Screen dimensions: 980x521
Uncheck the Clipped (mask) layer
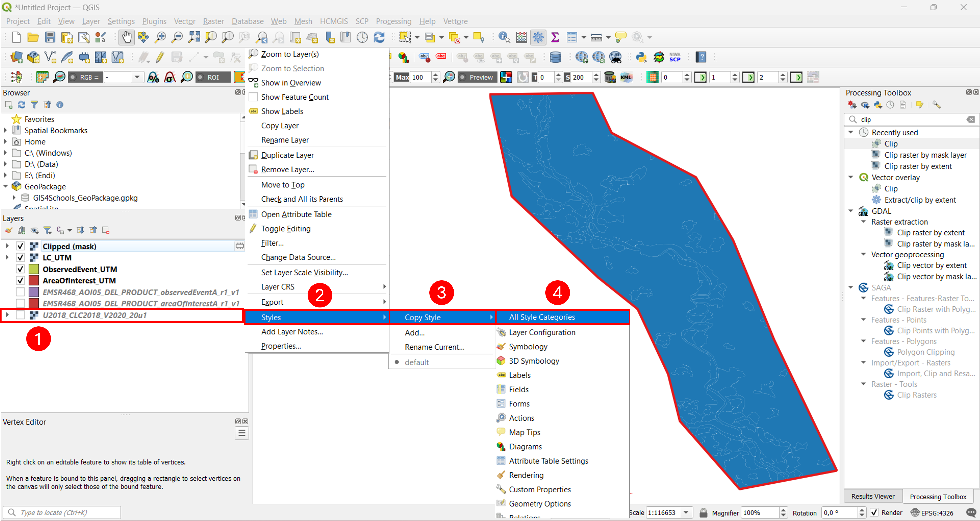pos(20,246)
